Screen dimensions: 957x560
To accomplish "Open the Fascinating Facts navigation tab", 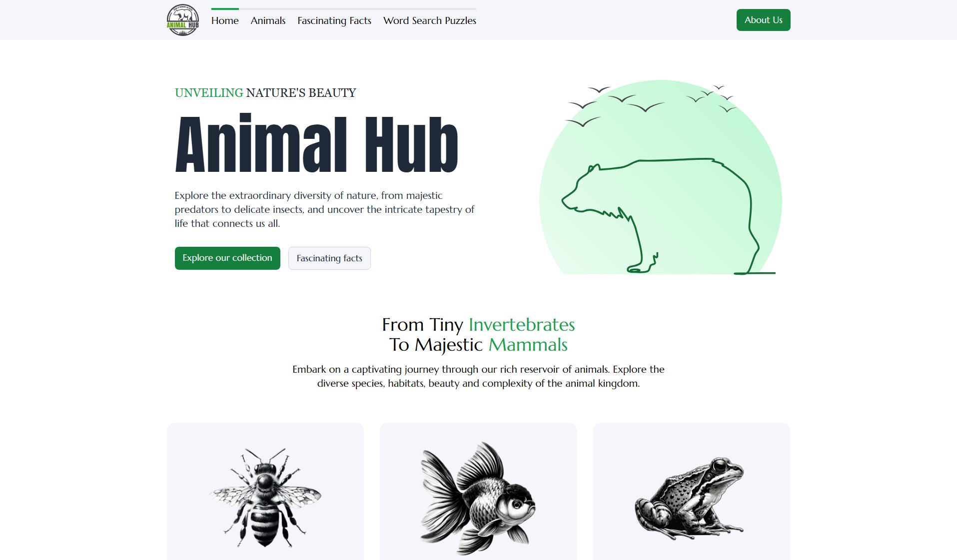I will (334, 20).
